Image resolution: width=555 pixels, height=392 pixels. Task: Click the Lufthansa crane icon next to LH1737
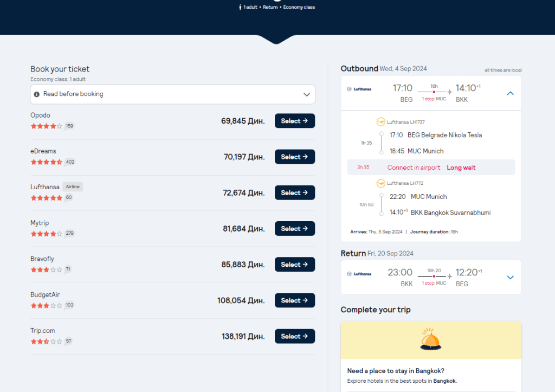(x=380, y=122)
